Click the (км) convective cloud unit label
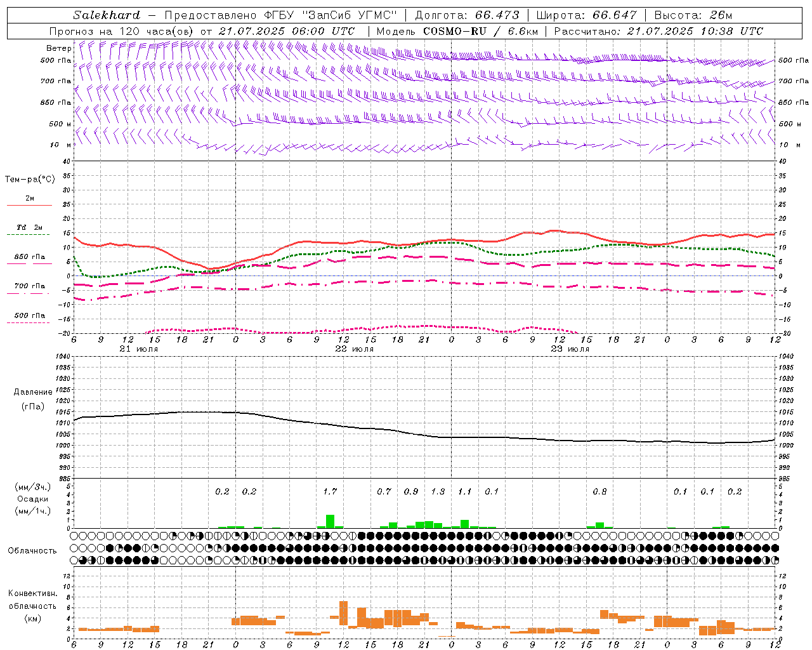Image resolution: width=812 pixels, height=650 pixels. click(32, 618)
